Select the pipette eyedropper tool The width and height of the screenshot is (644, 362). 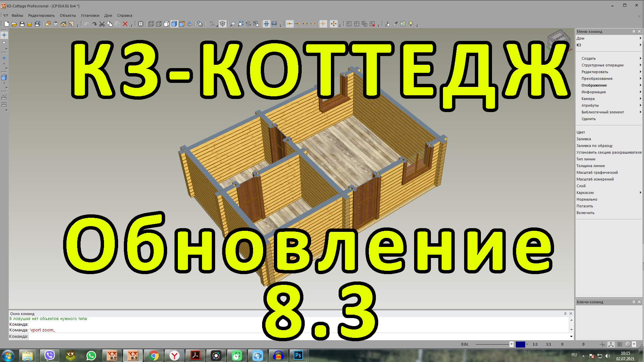(x=395, y=24)
